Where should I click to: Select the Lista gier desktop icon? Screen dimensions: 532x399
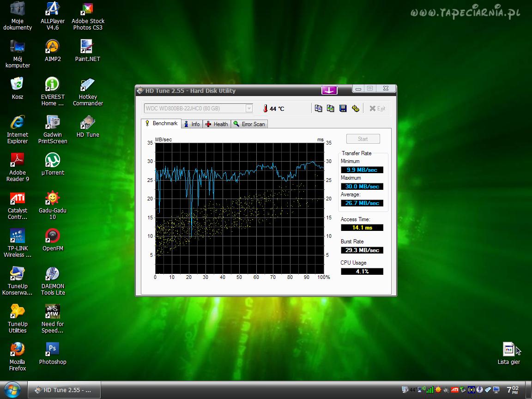(x=508, y=354)
